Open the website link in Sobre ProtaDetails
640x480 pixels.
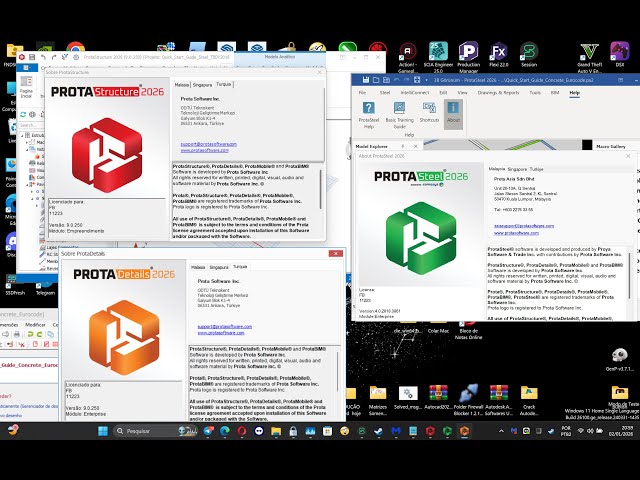click(221, 333)
